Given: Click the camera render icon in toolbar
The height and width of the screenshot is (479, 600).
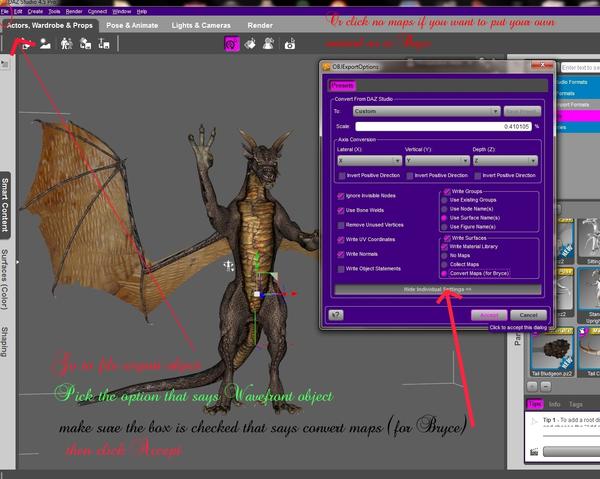Looking at the screenshot, I should tap(290, 43).
